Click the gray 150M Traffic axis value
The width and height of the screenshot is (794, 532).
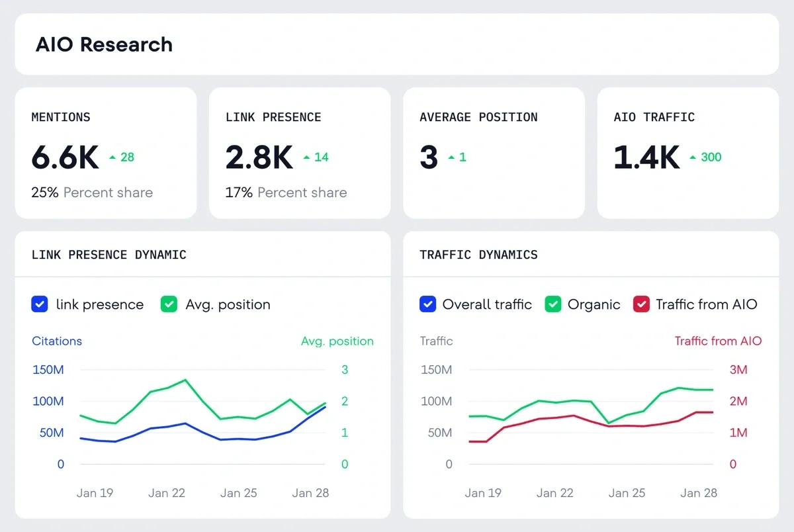(x=437, y=370)
